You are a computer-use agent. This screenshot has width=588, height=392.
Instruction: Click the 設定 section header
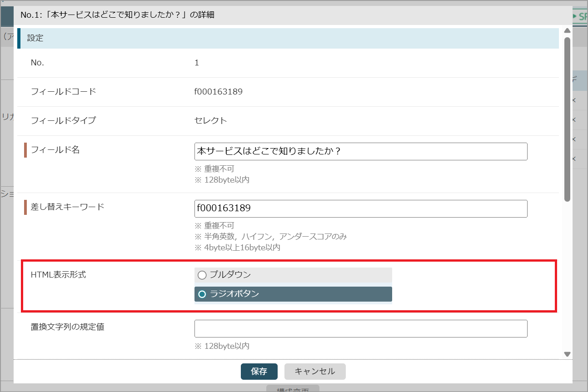(x=35, y=38)
